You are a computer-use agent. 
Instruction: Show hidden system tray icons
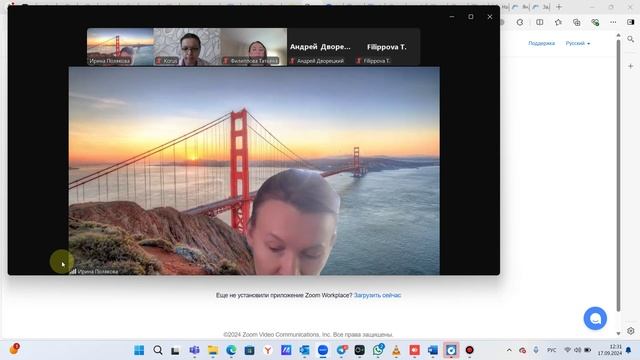coord(509,350)
